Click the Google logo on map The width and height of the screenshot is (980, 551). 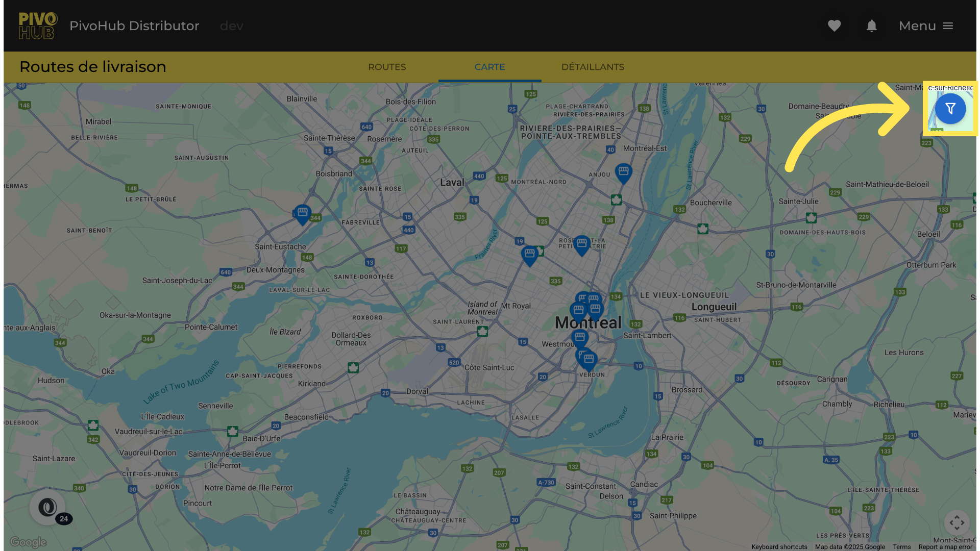(28, 542)
